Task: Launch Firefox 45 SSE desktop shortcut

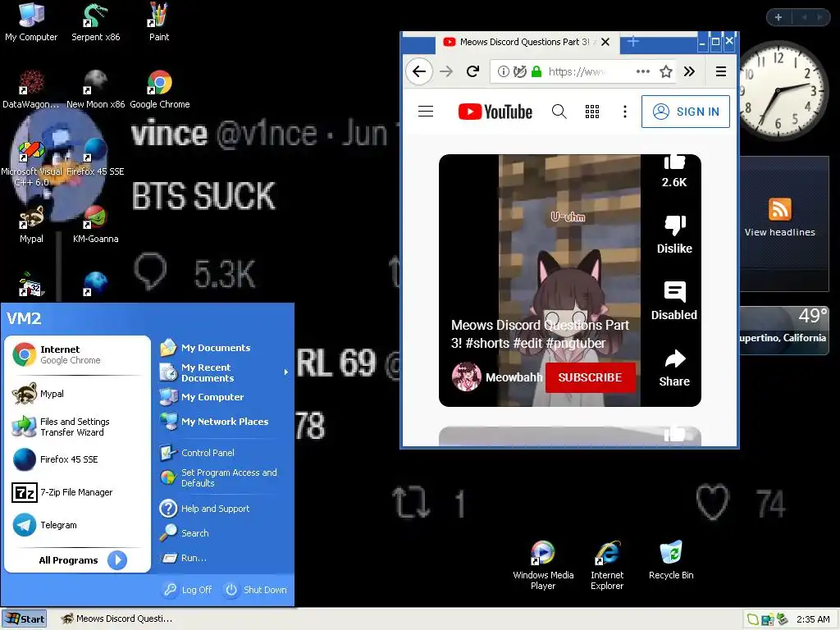Action: (x=95, y=157)
